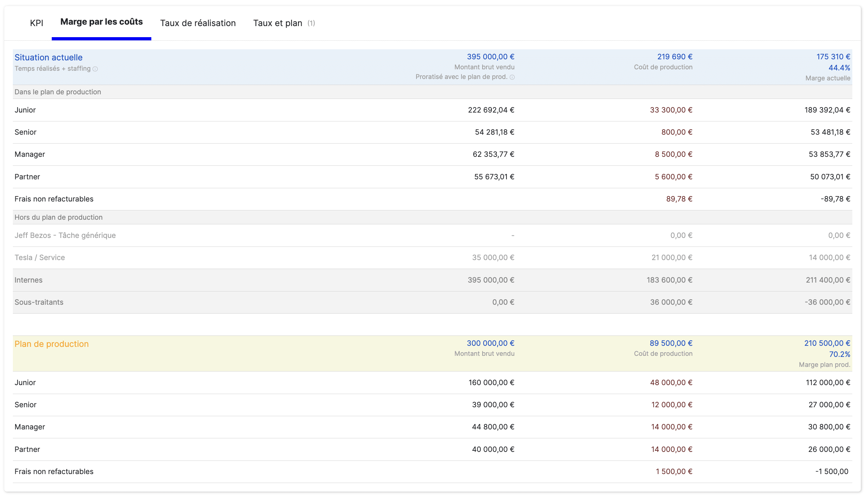This screenshot has width=868, height=498.
Task: Click the 160 000,00 € Junior plan amount
Action: click(491, 383)
